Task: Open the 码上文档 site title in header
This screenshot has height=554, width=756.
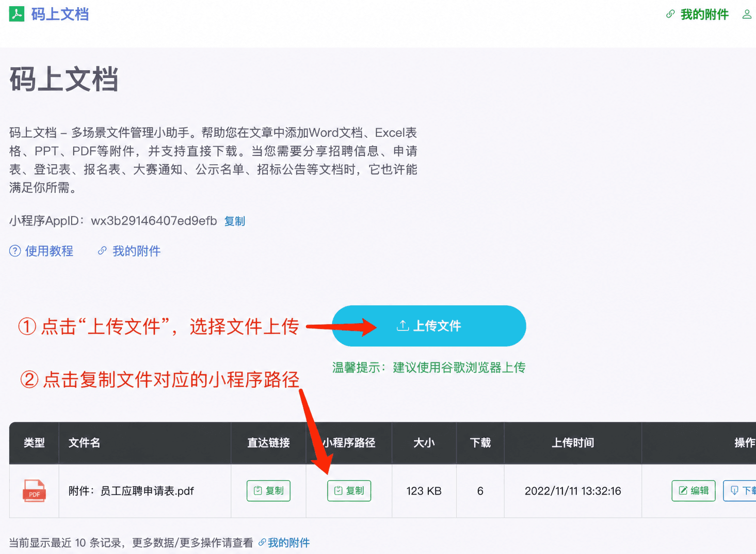Action: coord(60,14)
